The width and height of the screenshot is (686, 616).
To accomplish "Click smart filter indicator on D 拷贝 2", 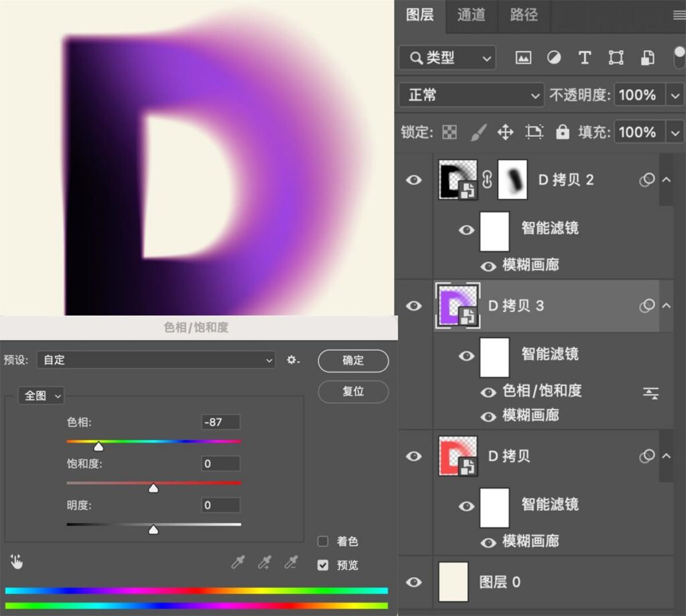I will [646, 179].
